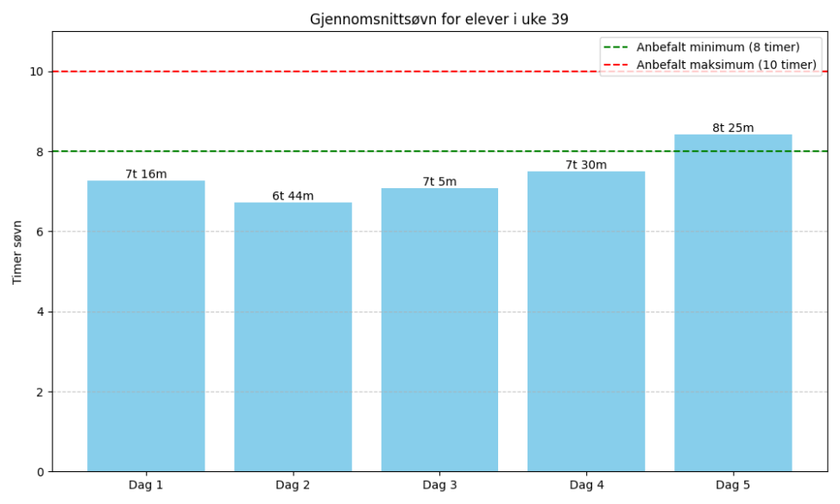Screen dimensions: 840x504
Task: Click the green dashed sample in the legend
Action: pyautogui.click(x=618, y=47)
